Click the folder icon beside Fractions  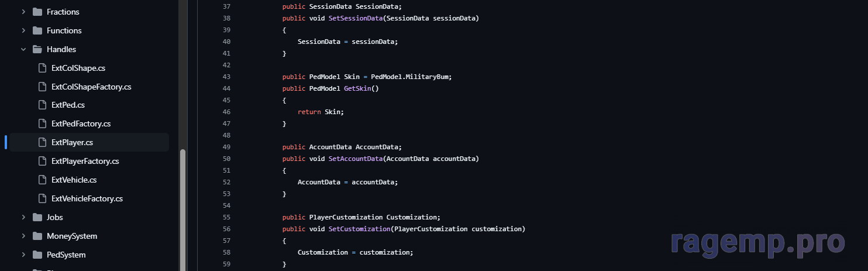tap(37, 12)
